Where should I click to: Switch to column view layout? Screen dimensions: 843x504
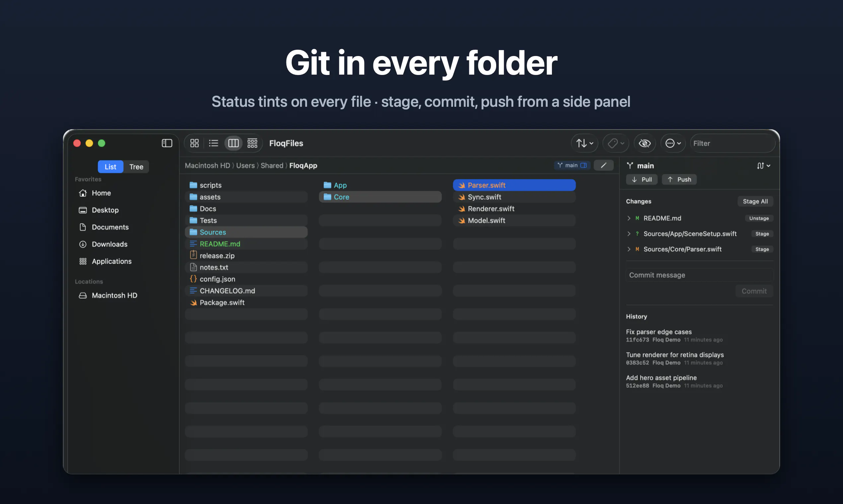click(233, 143)
